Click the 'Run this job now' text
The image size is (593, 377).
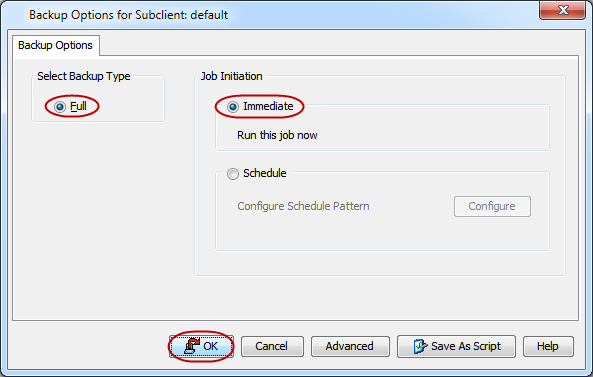tap(277, 135)
